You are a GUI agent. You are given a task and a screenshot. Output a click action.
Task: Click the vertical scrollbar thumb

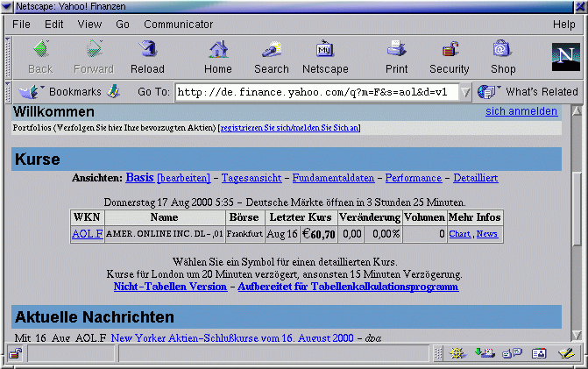[x=577, y=208]
